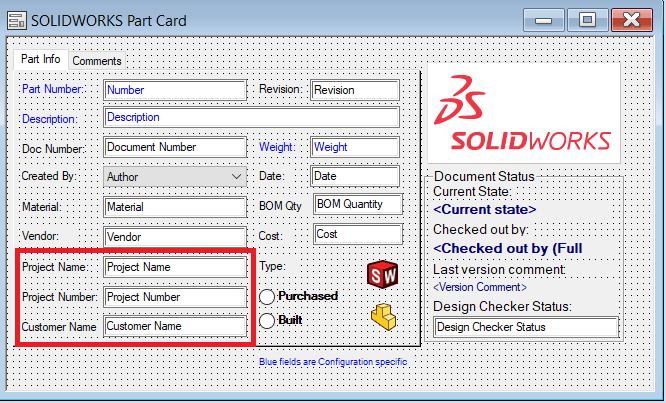Open the Created By Author dropdown

175,177
